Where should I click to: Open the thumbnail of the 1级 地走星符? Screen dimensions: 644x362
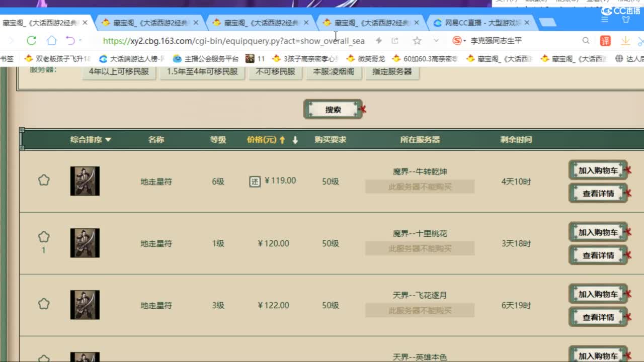(x=85, y=243)
